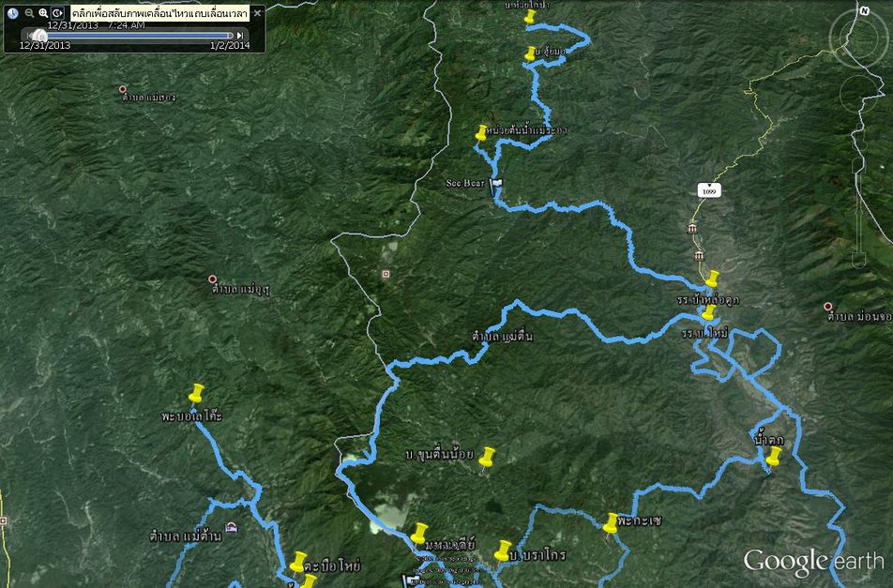Click the ตำบล แม่อุสุ red place marker
This screenshot has width=893, height=588.
click(214, 279)
